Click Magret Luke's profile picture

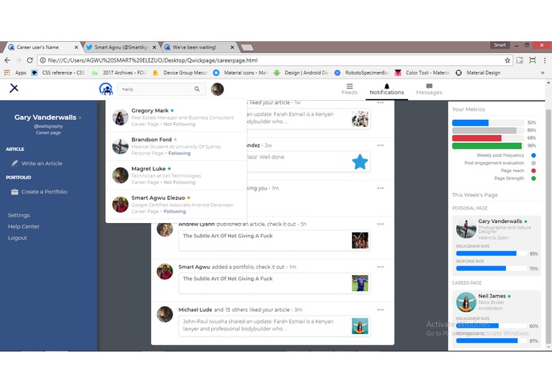[120, 175]
